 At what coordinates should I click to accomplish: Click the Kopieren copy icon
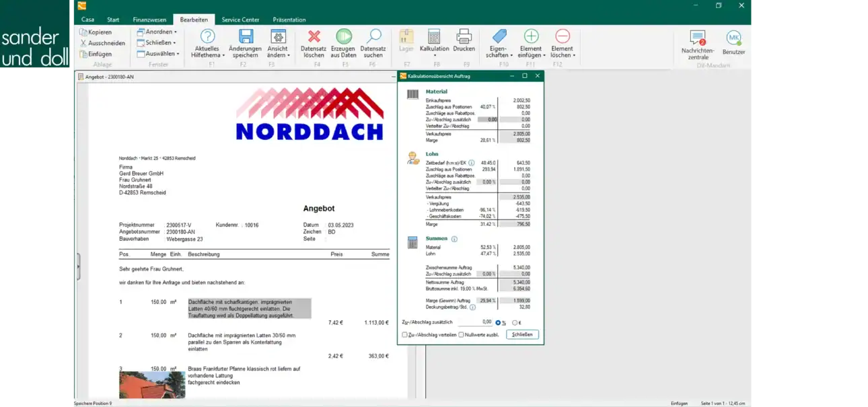[x=83, y=32]
